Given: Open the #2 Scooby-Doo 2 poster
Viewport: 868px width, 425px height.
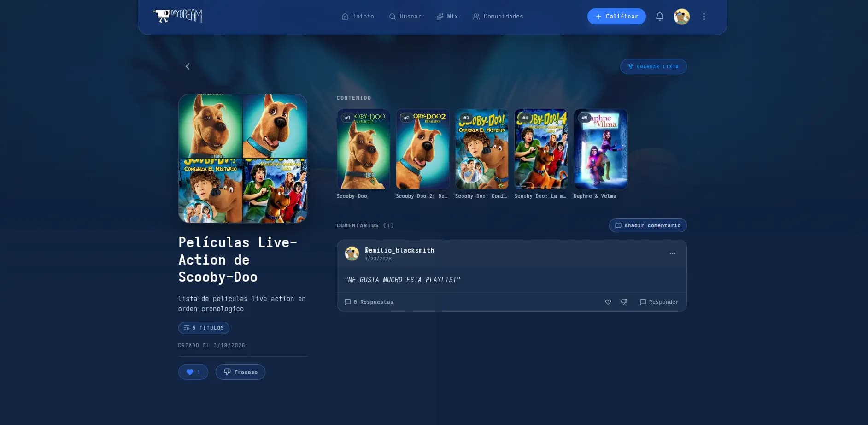Looking at the screenshot, I should [422, 149].
